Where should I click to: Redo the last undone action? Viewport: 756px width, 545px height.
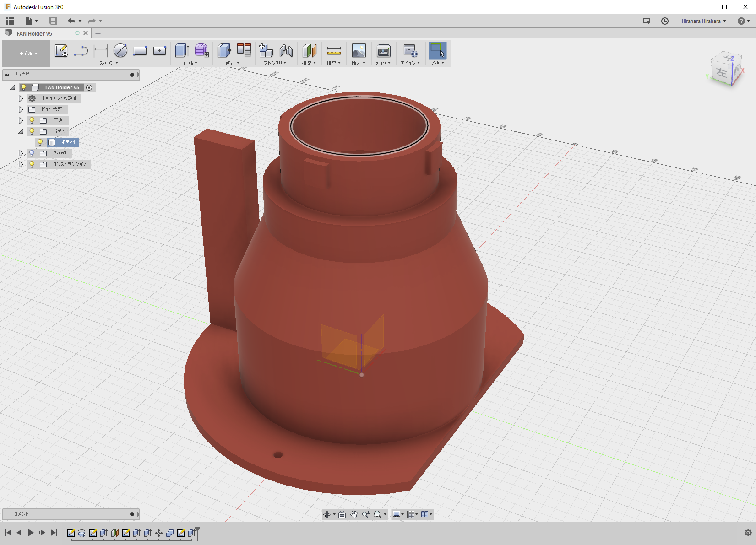(92, 21)
